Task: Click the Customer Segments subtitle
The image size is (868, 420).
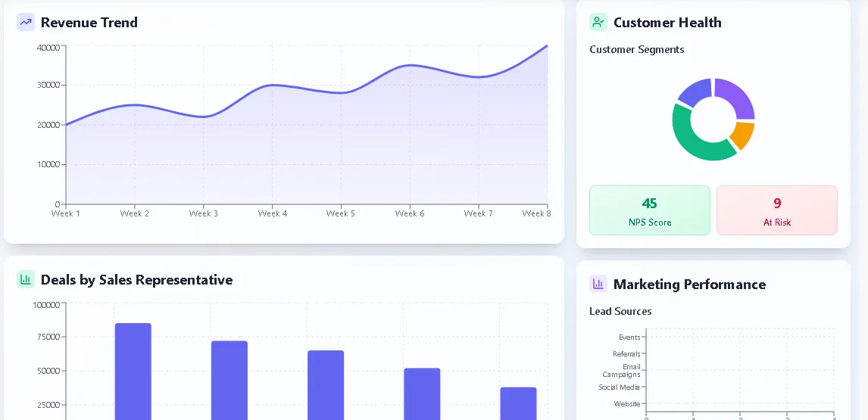Action: [x=636, y=49]
